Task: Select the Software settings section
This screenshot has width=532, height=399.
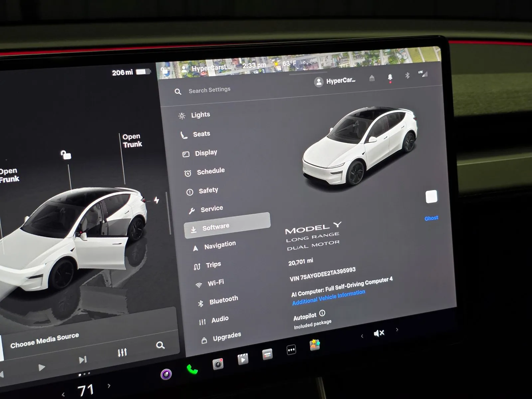Action: 216,225
